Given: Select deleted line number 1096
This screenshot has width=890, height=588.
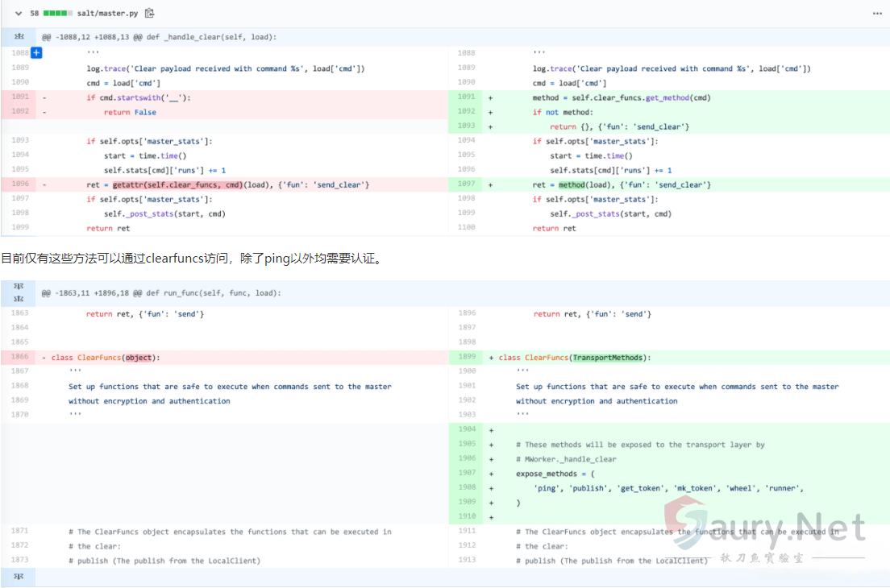Looking at the screenshot, I should coord(20,184).
